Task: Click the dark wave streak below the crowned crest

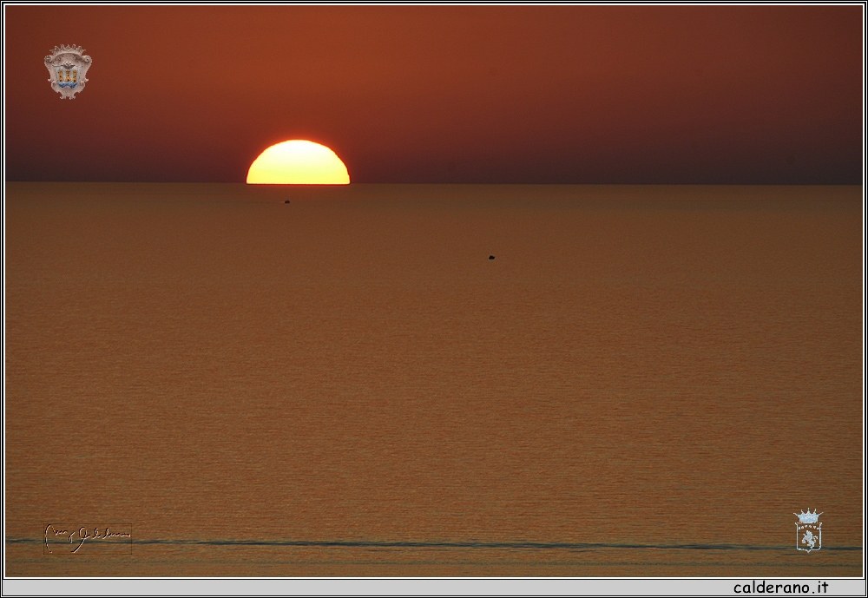Action: [807, 548]
